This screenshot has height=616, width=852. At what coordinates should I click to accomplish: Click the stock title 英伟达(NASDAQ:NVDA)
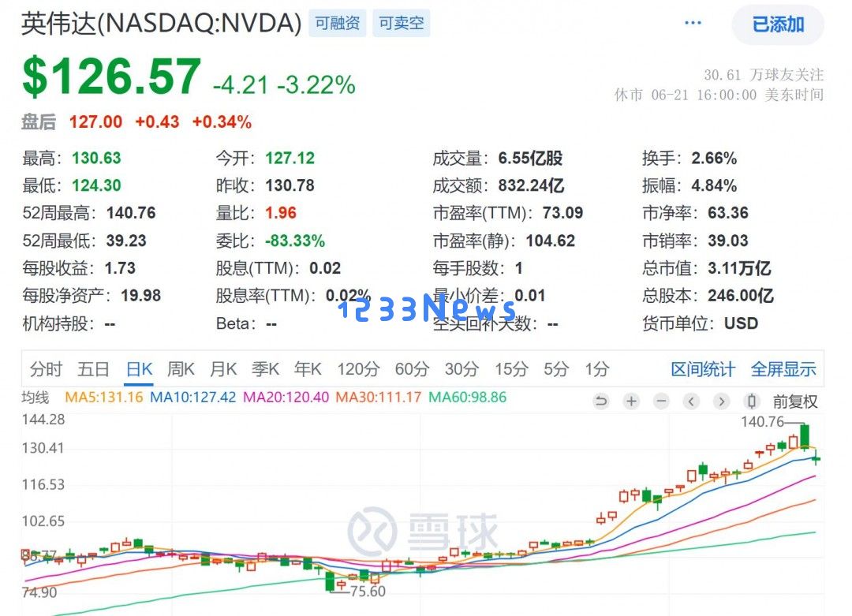tap(162, 24)
